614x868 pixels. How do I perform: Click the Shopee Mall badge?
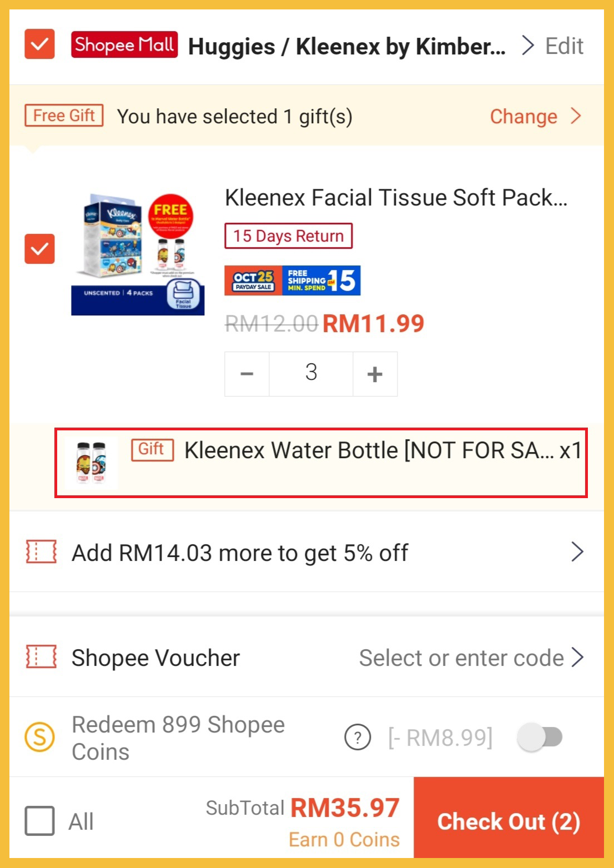point(124,45)
